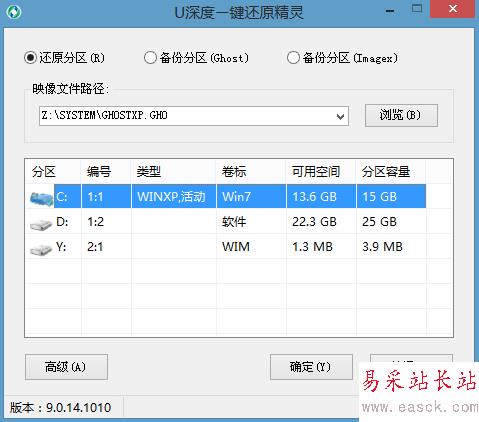This screenshot has height=422, width=479.
Task: Click the 1.3 MB free space cell
Action: click(x=321, y=247)
